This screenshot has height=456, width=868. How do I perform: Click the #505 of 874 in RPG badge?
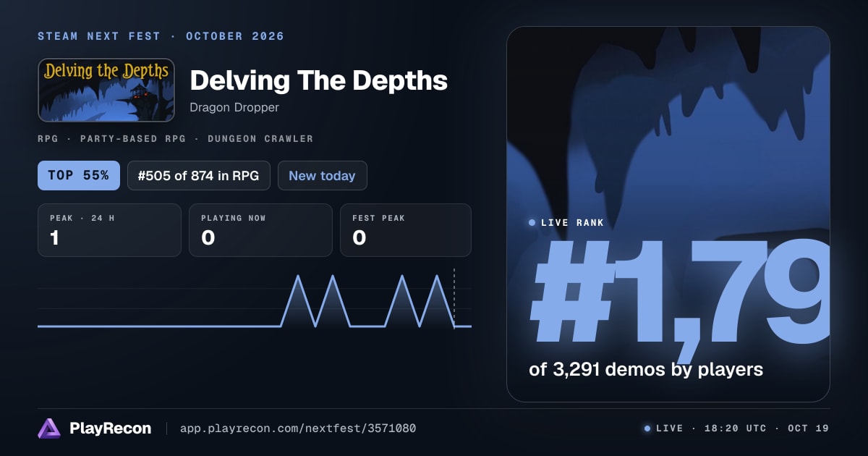pos(199,176)
